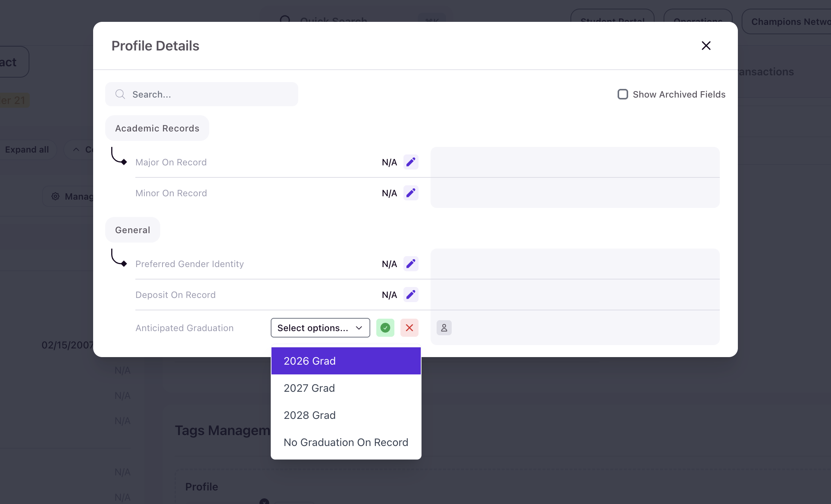Click Minor On Record label
Image resolution: width=831 pixels, height=504 pixels.
coord(171,193)
